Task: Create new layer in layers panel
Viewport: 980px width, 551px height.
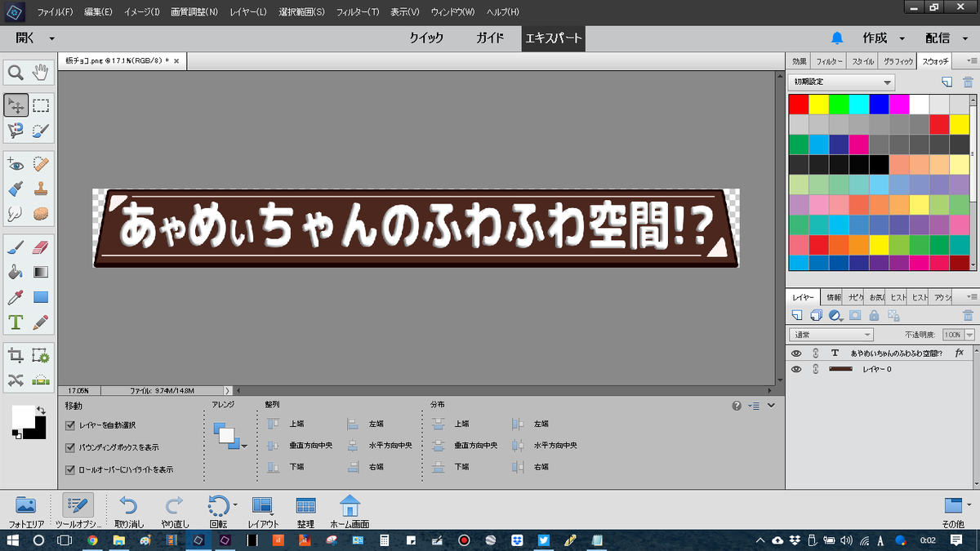Action: coord(798,315)
